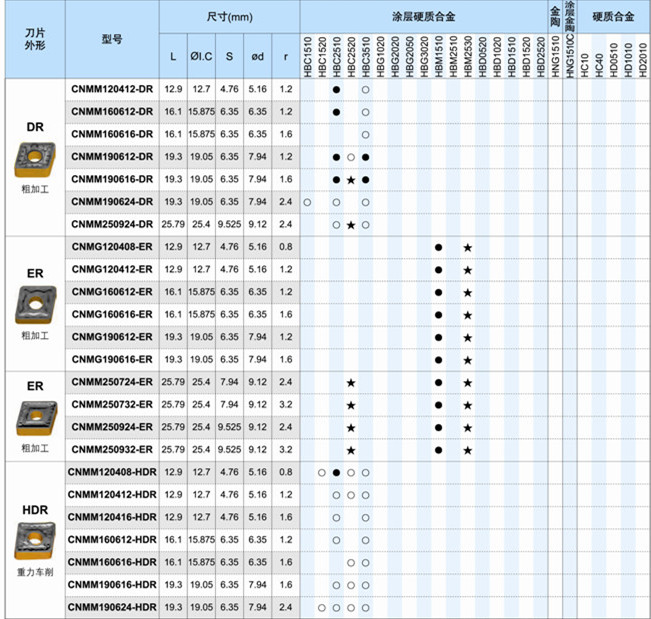The width and height of the screenshot is (651, 619).
Task: Click HBC1510 hollow circle in CNMM190624-DR row
Action: (307, 202)
